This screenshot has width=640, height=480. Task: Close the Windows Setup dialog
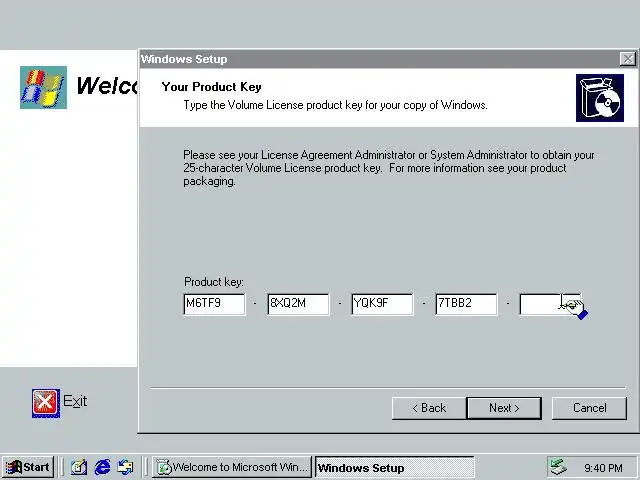tap(627, 59)
